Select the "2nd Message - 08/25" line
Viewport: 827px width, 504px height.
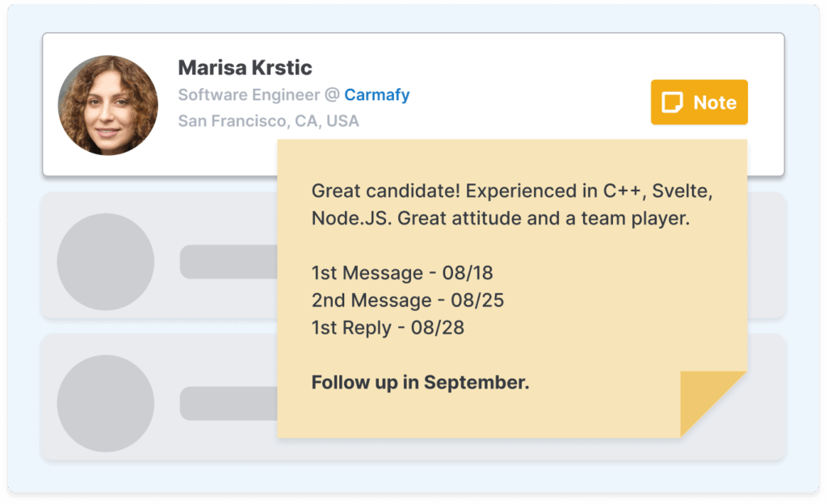[x=407, y=300]
